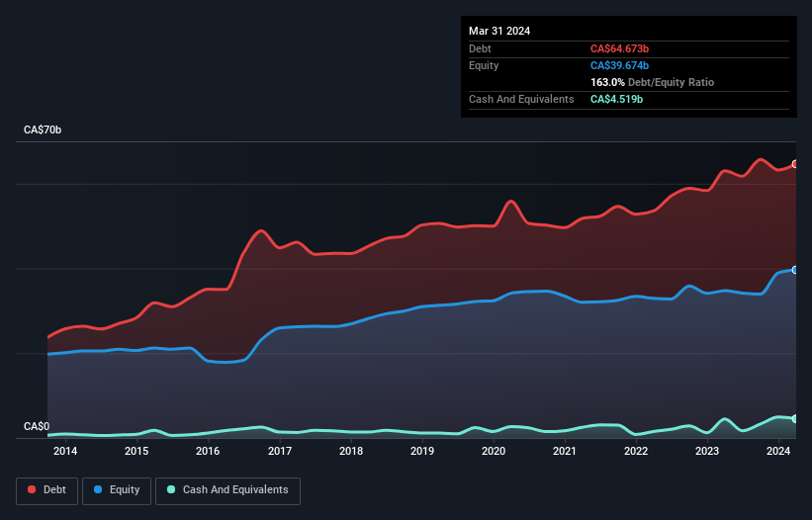Click the 2018 x-axis label
This screenshot has width=812, height=520.
(351, 451)
